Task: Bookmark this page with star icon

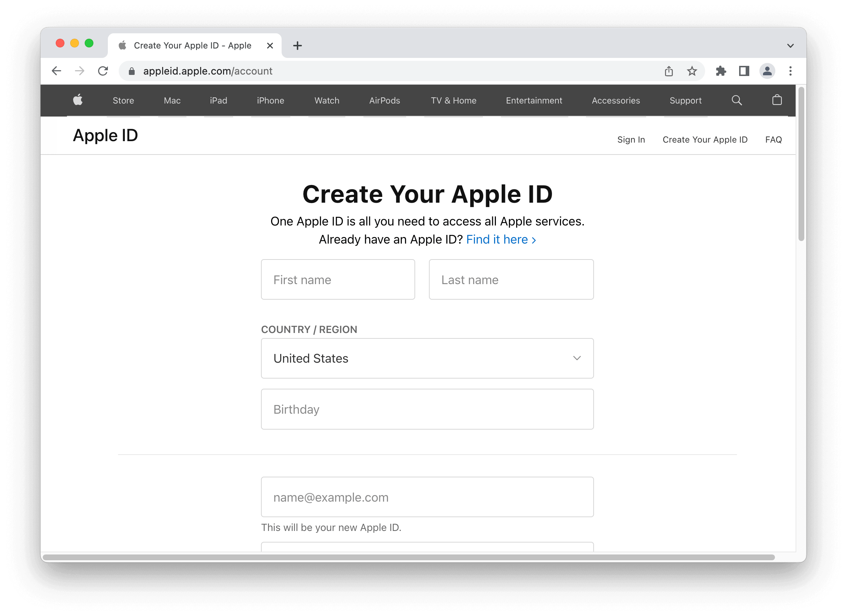Action: pos(692,71)
